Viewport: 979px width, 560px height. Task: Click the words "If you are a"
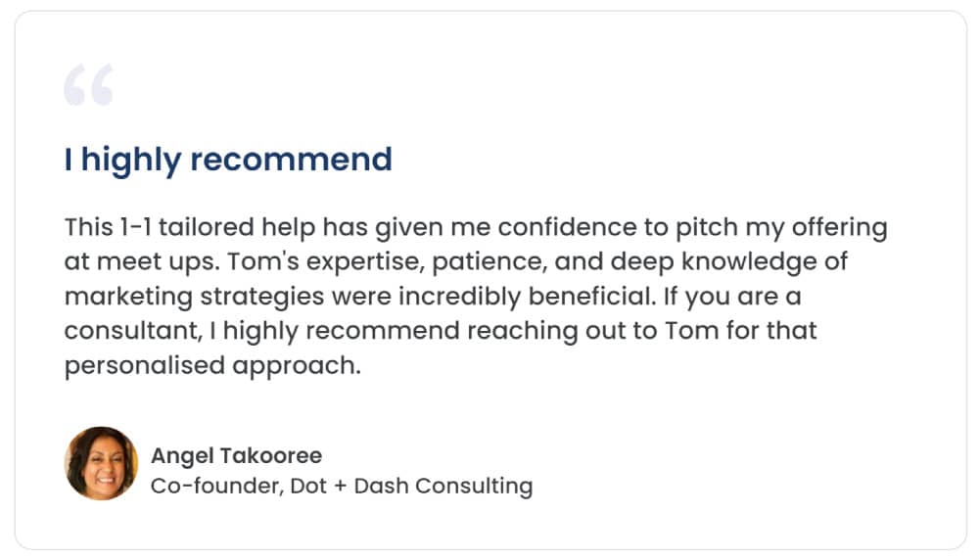point(731,297)
